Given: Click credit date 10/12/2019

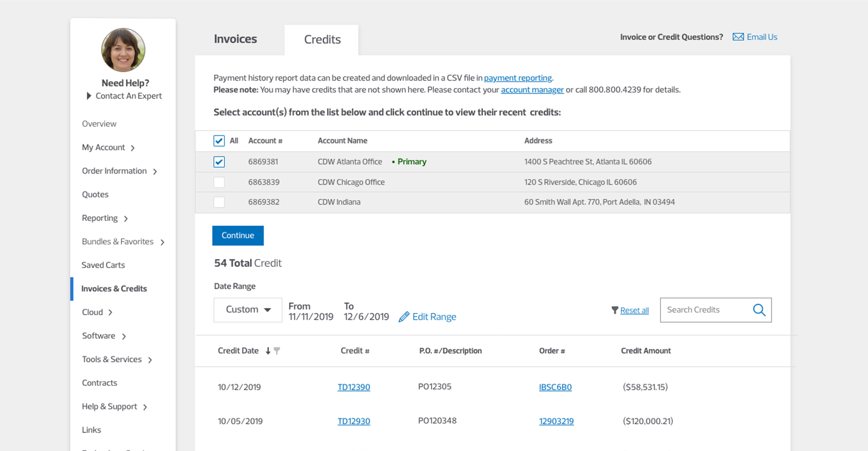Looking at the screenshot, I should point(239,387).
